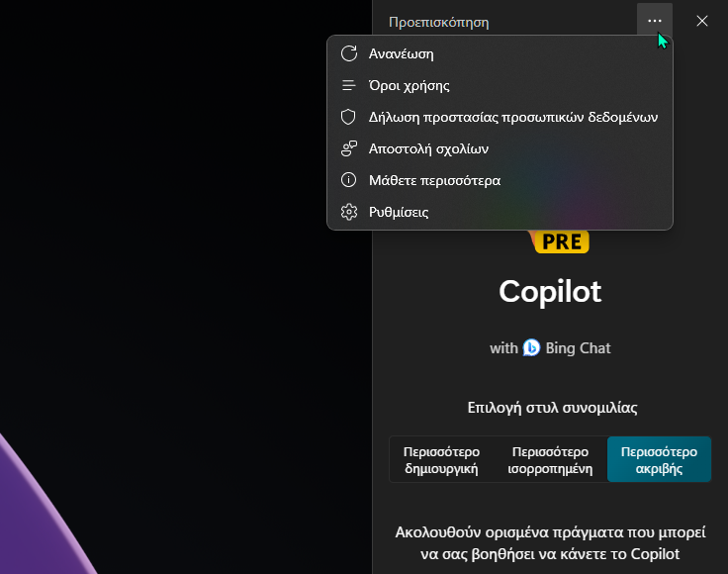Click the yellow PRE badge
This screenshot has width=728, height=574.
(561, 241)
